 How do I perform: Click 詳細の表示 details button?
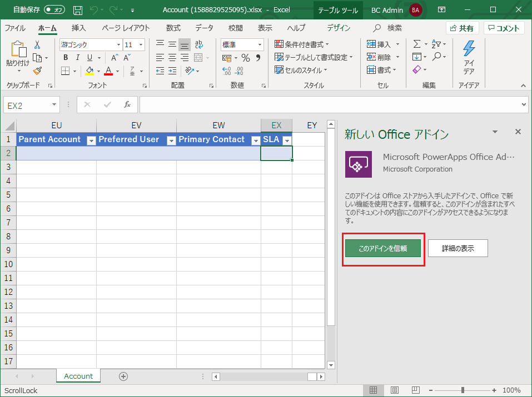[x=458, y=249]
